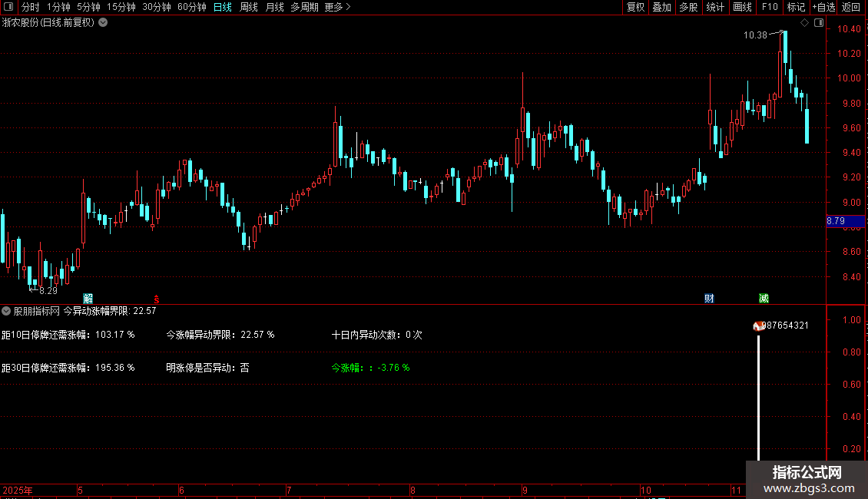Click month 6 on the time axis

click(181, 490)
